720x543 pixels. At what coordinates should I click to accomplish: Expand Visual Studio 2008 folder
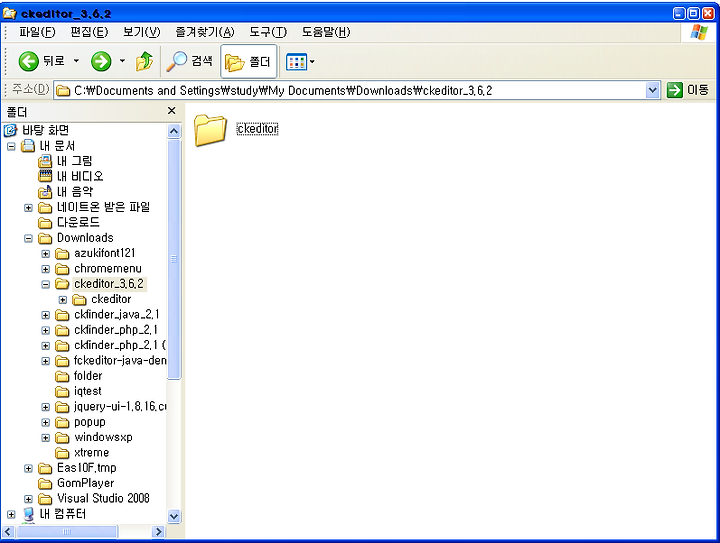pyautogui.click(x=28, y=499)
